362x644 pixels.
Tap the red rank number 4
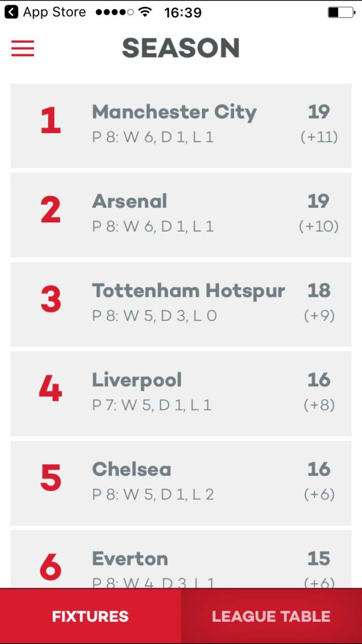pos(50,389)
